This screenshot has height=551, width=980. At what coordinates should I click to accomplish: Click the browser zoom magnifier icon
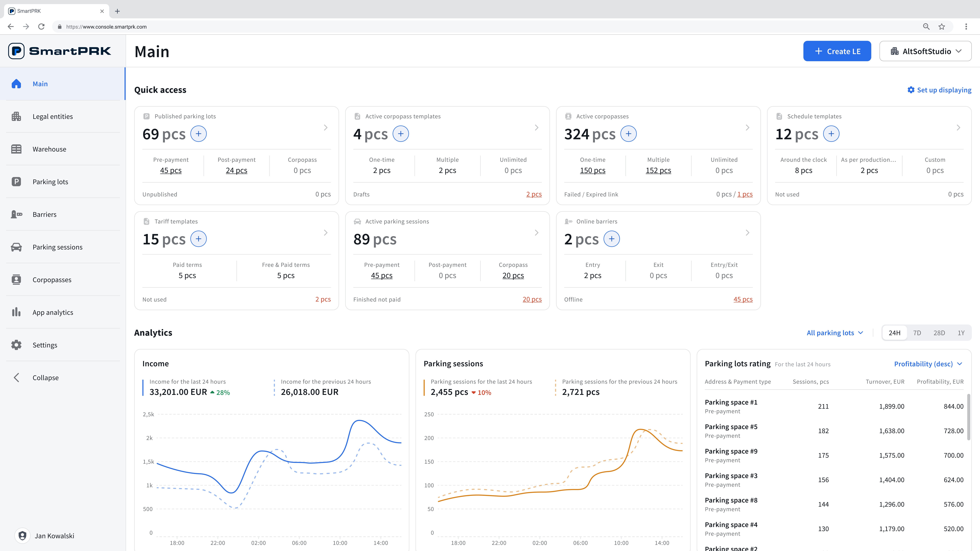(926, 27)
